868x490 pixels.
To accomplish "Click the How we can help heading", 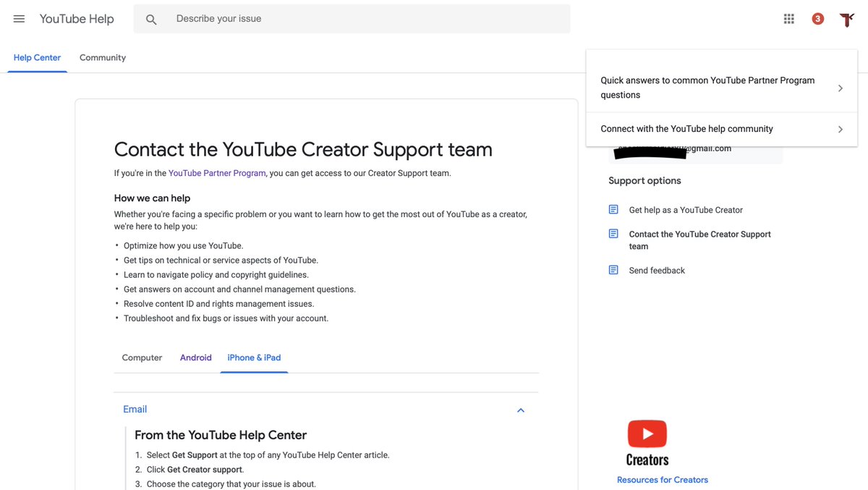I will (x=152, y=198).
